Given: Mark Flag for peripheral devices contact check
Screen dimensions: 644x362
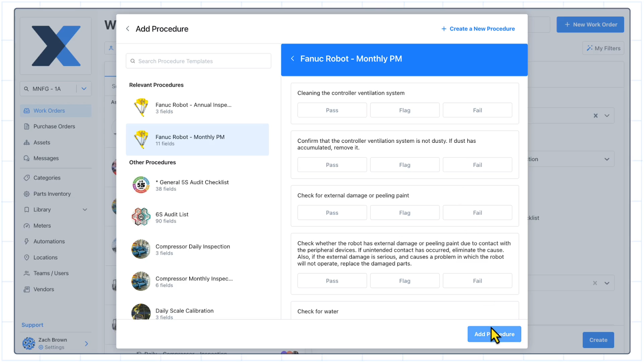Looking at the screenshot, I should 405,281.
